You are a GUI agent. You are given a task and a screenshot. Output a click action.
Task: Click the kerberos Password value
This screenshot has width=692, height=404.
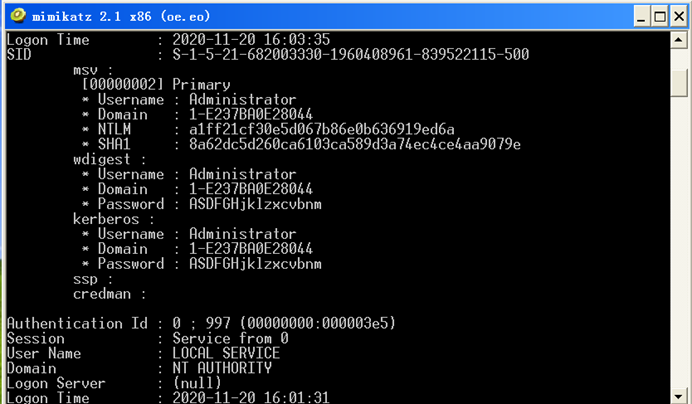(255, 264)
